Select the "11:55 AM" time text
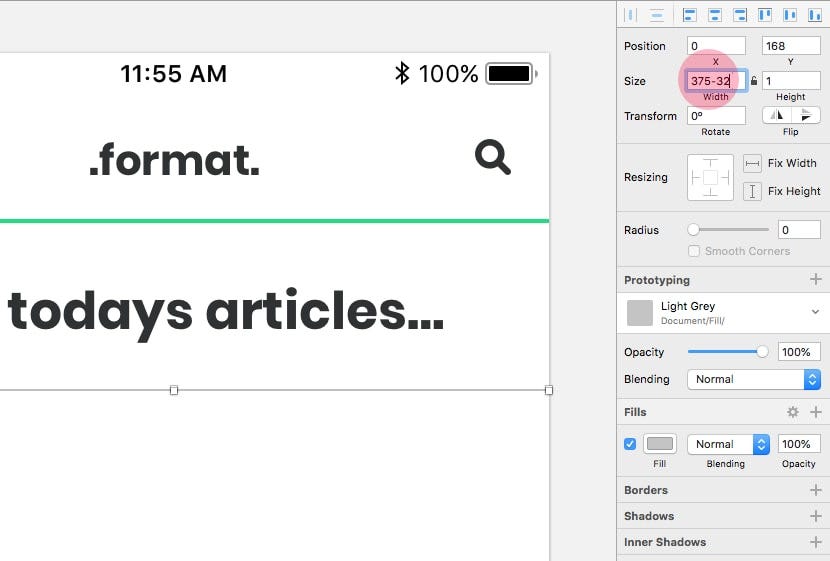Image resolution: width=830 pixels, height=561 pixels. [x=174, y=74]
